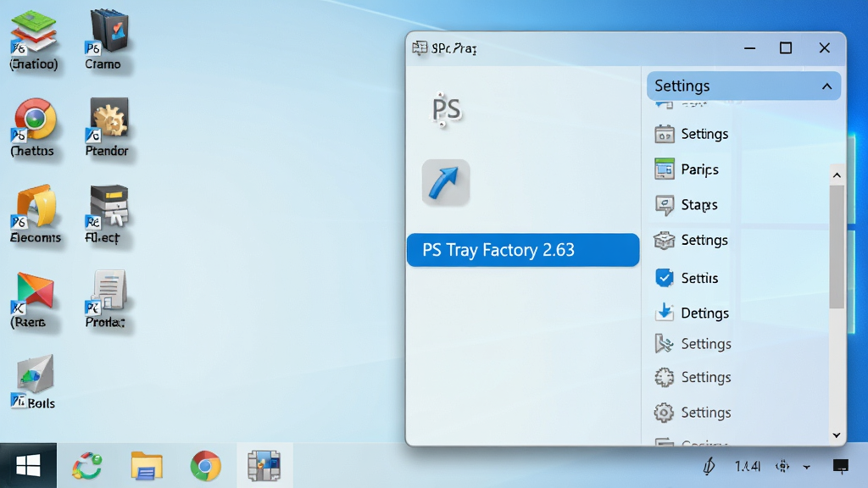
Task: Click the Staps speech bubble icon
Action: pyautogui.click(x=665, y=205)
